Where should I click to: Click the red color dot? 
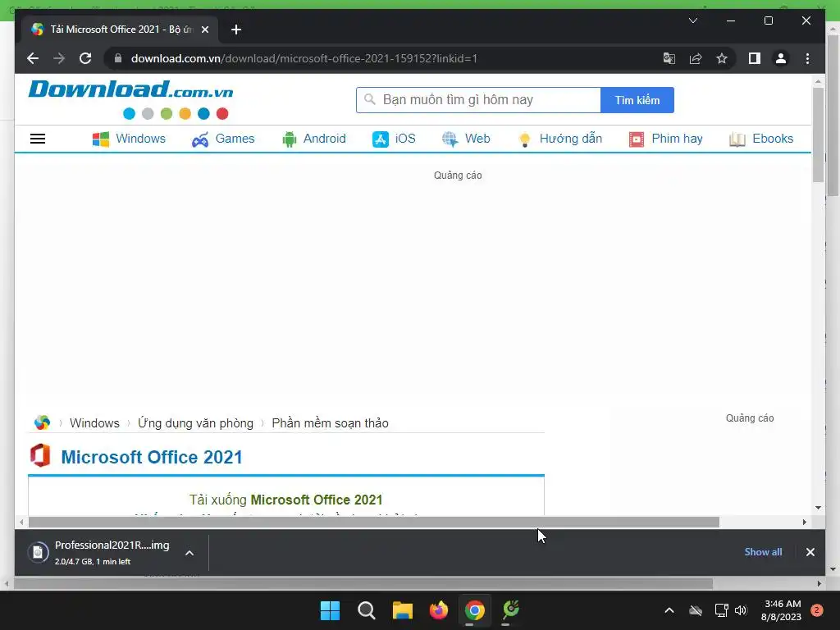(x=222, y=113)
